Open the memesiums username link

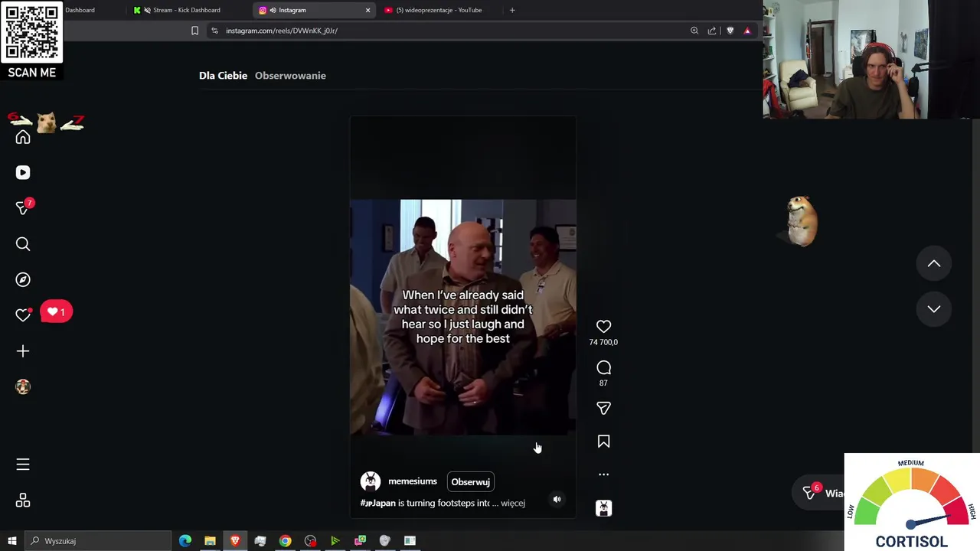[x=412, y=481]
